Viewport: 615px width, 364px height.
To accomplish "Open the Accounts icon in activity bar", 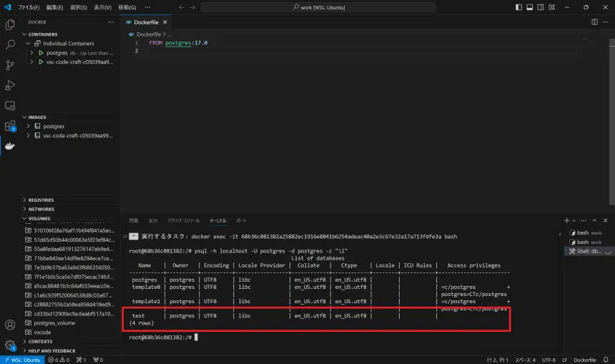I will [x=10, y=325].
